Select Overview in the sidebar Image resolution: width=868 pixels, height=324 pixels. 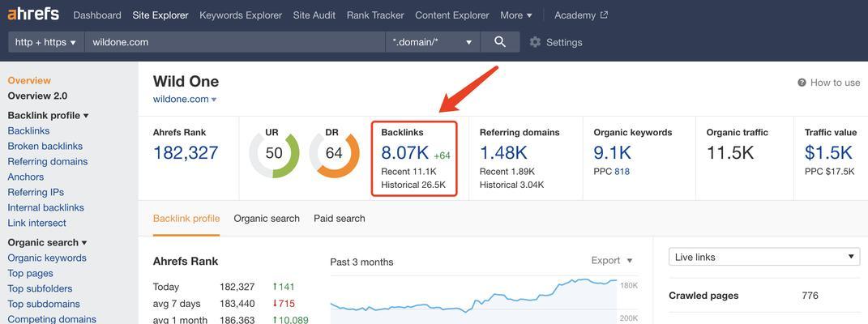[29, 81]
